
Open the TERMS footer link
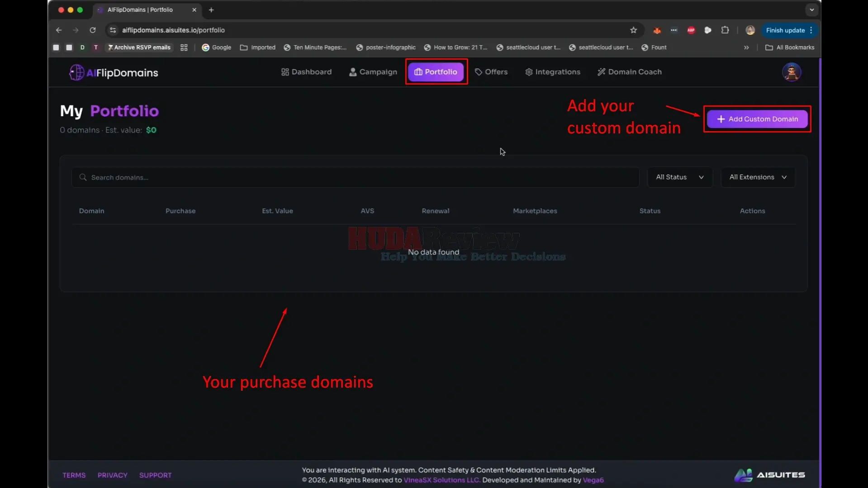coord(74,475)
